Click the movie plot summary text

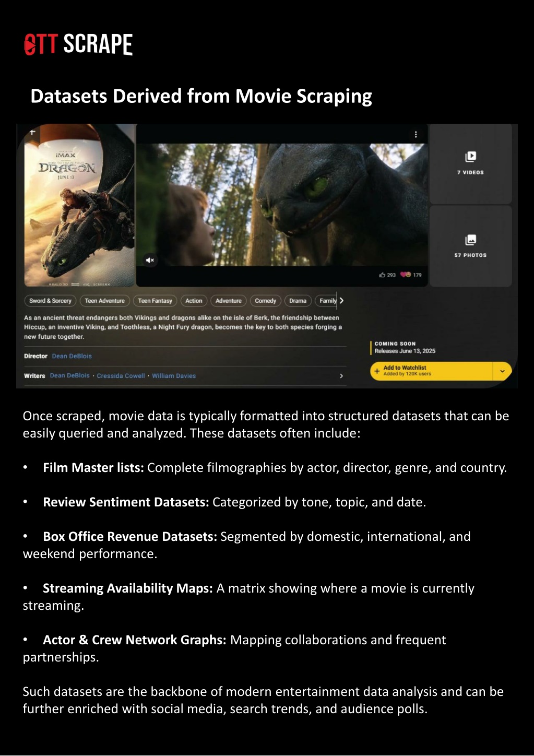tap(183, 327)
